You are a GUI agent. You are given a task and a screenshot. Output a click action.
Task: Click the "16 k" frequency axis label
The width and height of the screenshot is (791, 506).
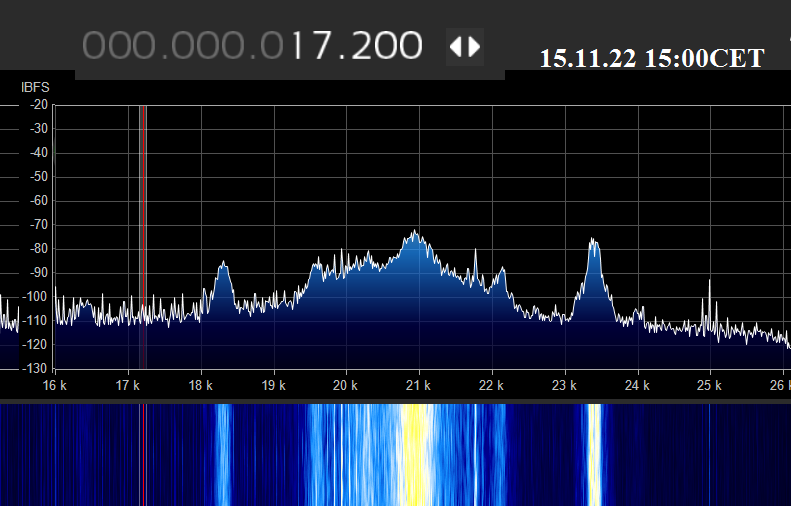pos(55,385)
